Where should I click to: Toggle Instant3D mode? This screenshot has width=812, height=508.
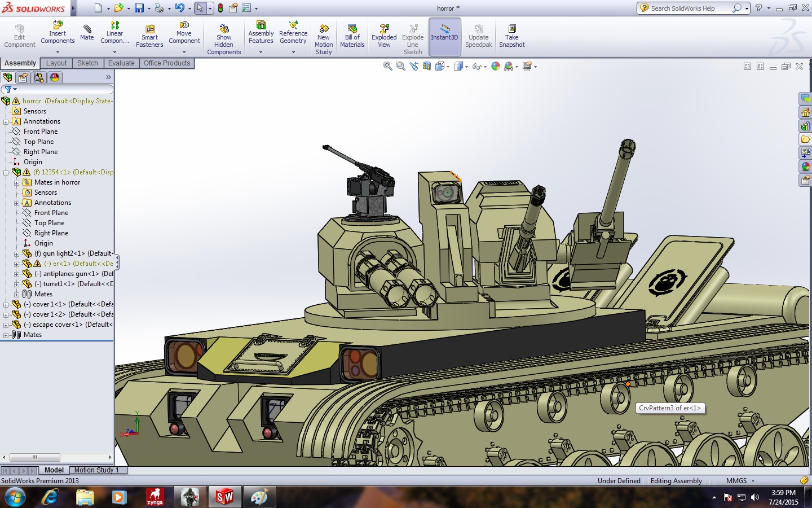(444, 37)
